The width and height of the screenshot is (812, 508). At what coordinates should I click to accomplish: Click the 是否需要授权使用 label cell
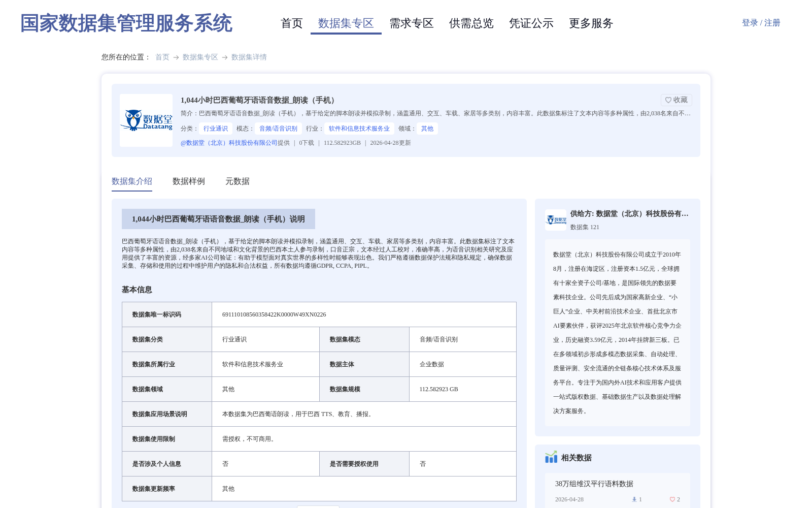point(364,464)
